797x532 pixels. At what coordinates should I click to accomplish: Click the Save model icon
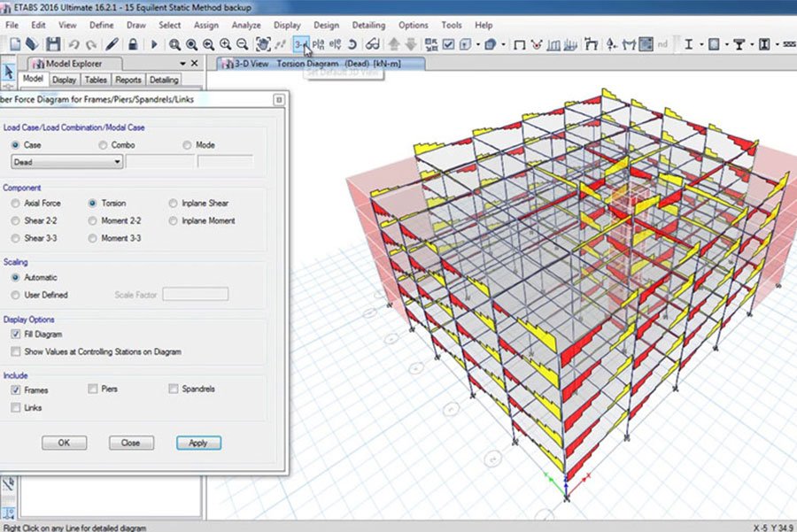[x=53, y=43]
